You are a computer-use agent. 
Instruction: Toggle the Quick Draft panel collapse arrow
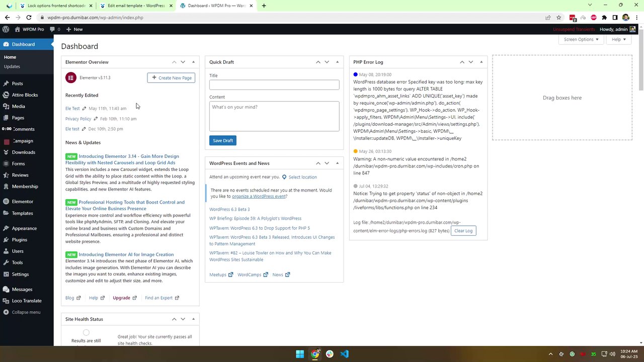[337, 62]
